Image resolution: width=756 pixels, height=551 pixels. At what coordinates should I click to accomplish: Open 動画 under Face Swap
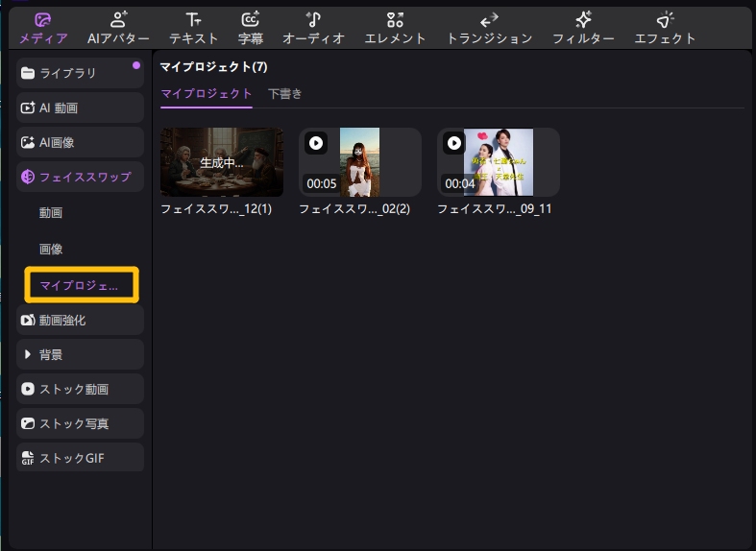click(x=51, y=213)
